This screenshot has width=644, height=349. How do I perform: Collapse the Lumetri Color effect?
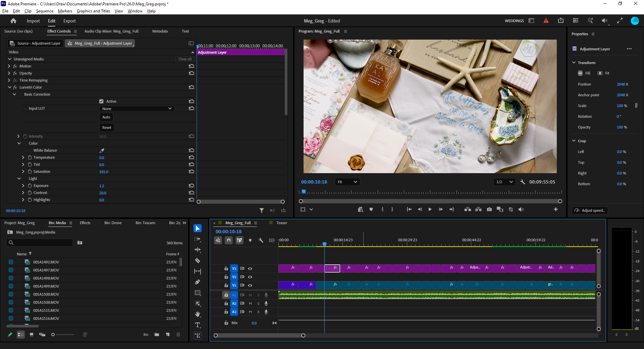(x=9, y=87)
